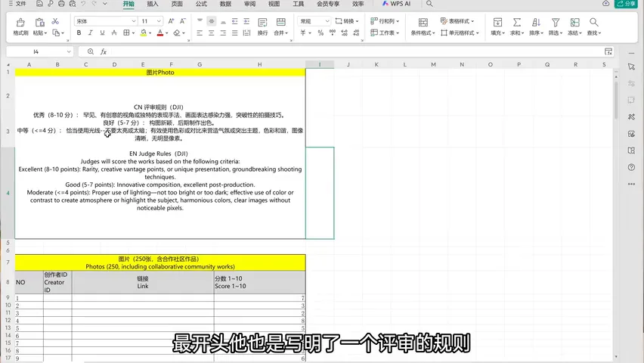This screenshot has height=363, width=644.
Task: Click the Share (分享) button
Action: pyautogui.click(x=626, y=4)
